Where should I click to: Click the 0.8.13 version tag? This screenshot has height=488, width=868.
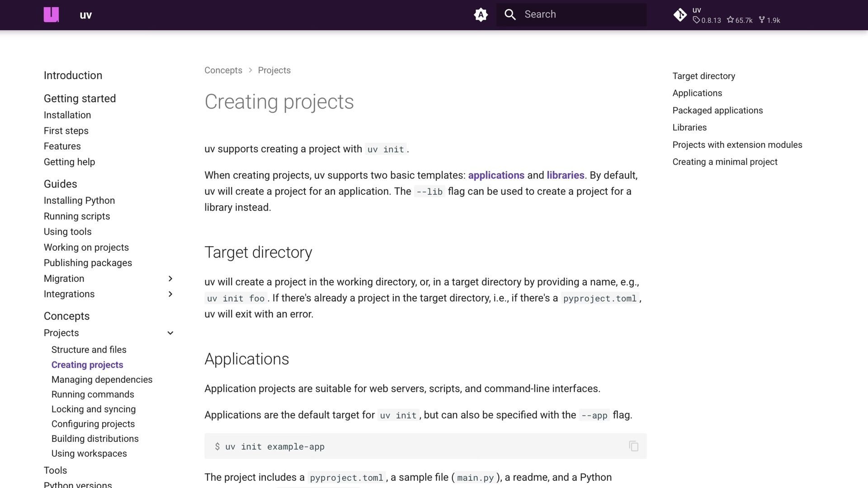(x=707, y=20)
